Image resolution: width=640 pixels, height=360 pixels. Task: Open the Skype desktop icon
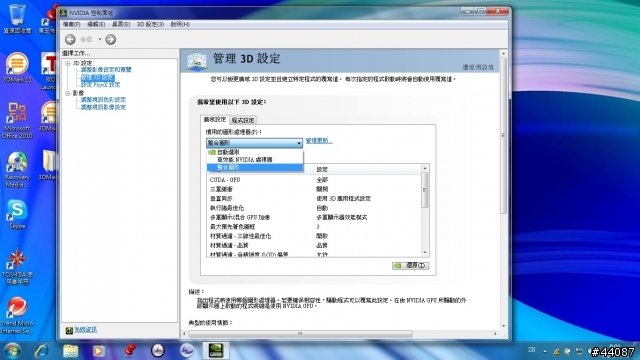tap(17, 215)
